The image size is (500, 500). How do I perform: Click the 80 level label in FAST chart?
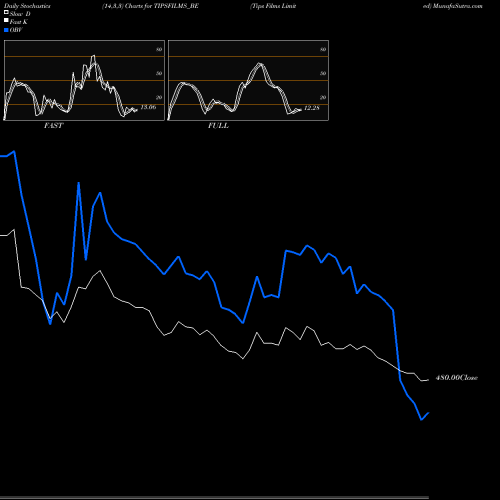[x=159, y=49]
